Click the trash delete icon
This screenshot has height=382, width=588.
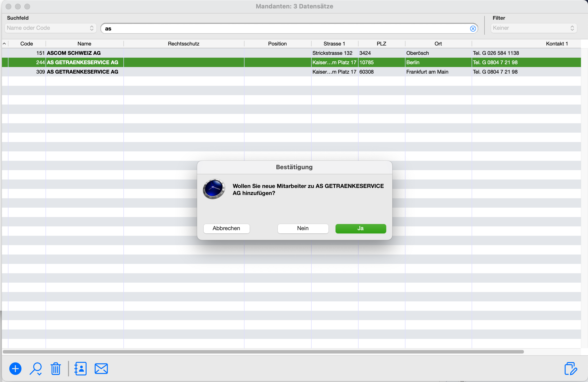[x=56, y=369]
